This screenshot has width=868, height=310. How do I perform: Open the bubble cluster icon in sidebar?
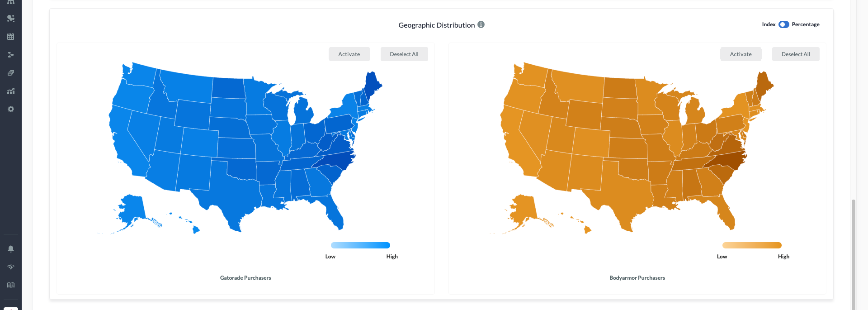tap(11, 19)
